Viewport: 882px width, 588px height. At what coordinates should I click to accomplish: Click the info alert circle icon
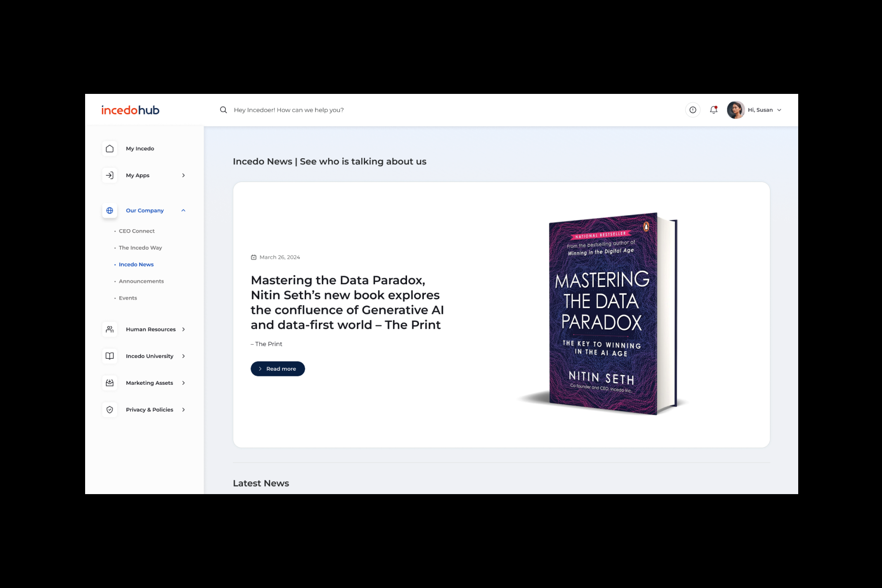(x=693, y=110)
